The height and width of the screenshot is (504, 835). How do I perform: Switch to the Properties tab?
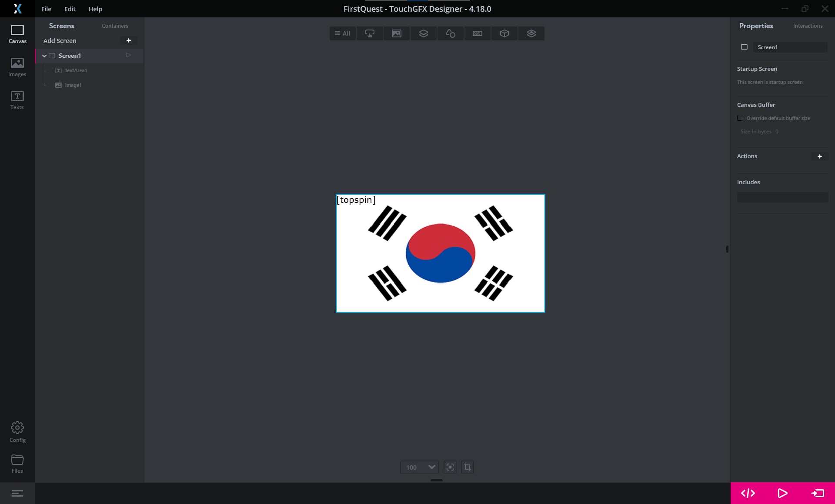coord(756,26)
